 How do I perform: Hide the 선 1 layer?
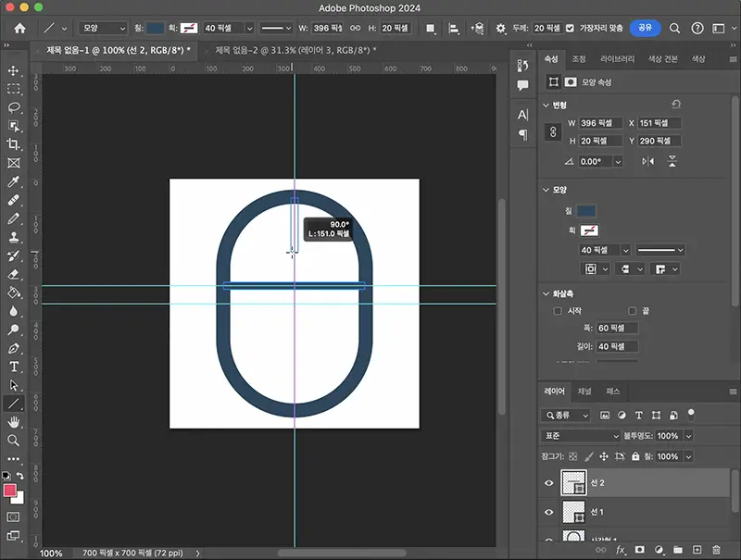pos(548,512)
